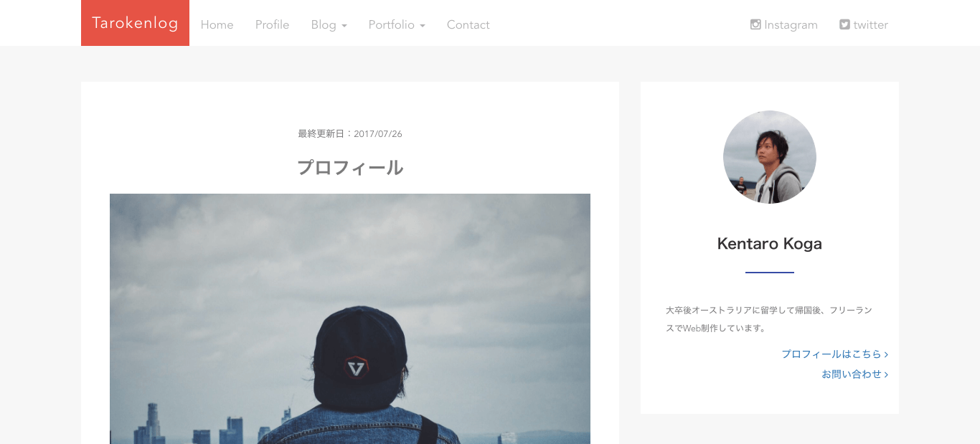This screenshot has width=980, height=444.
Task: Click the Kentaro Koga name heading
Action: click(770, 244)
